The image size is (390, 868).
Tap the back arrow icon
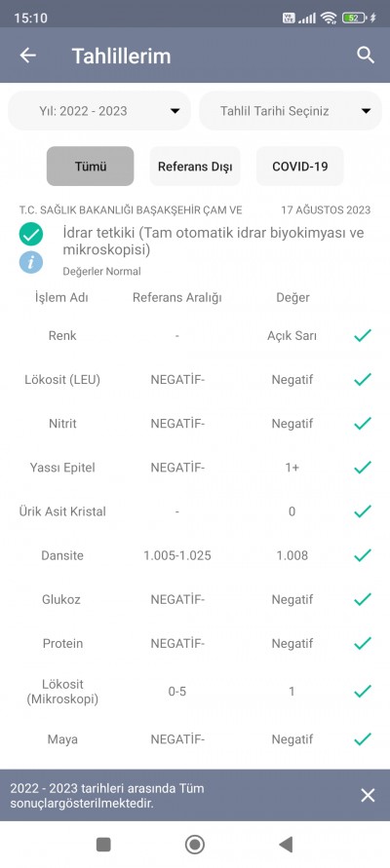pos(27,56)
